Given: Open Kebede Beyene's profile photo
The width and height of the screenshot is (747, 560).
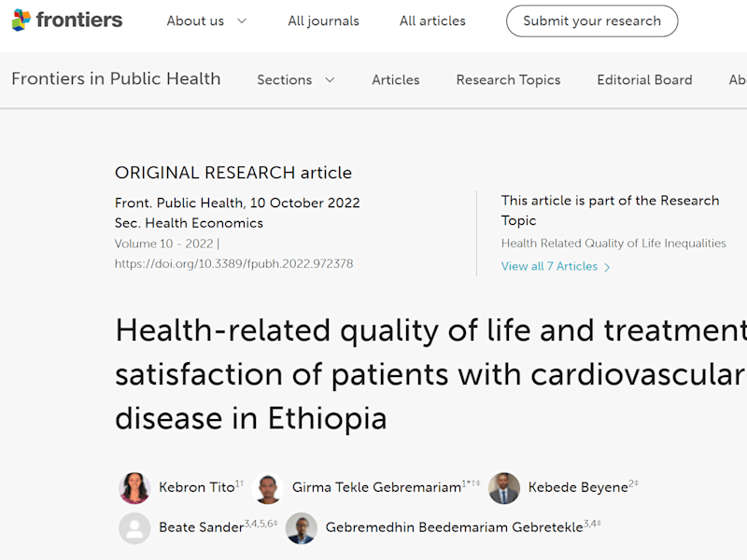Looking at the screenshot, I should click(x=504, y=488).
